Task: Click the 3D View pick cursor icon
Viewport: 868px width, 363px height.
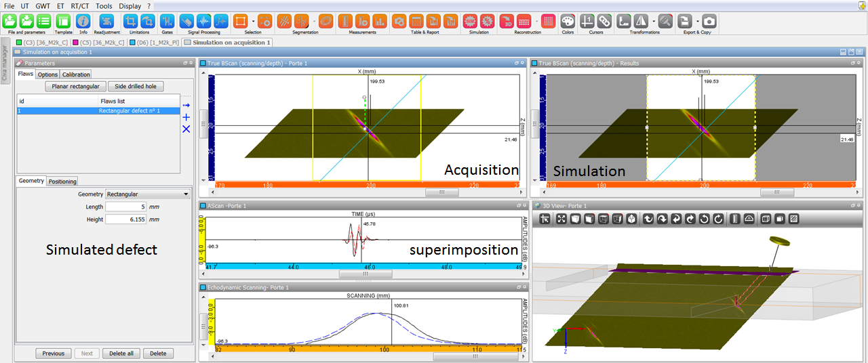Action: (x=545, y=219)
